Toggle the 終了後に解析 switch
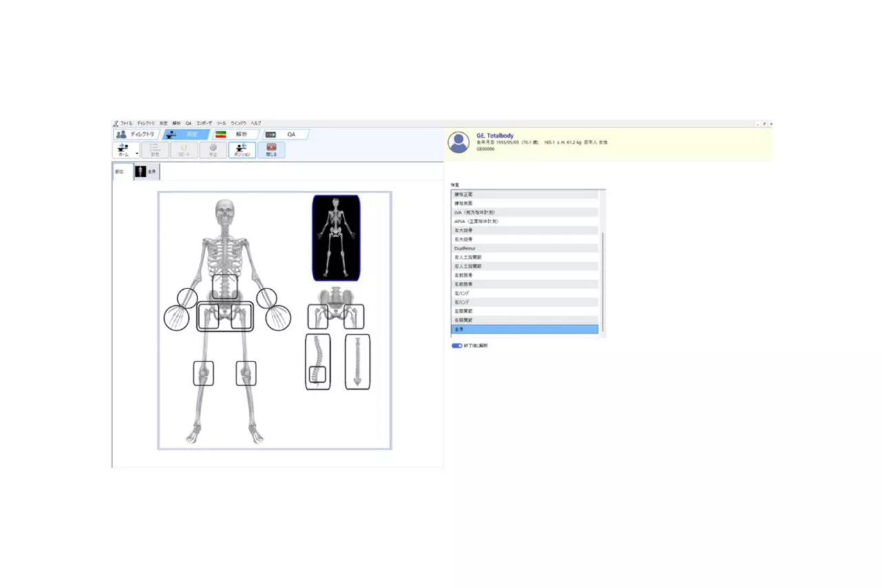This screenshot has width=882, height=588. click(457, 346)
